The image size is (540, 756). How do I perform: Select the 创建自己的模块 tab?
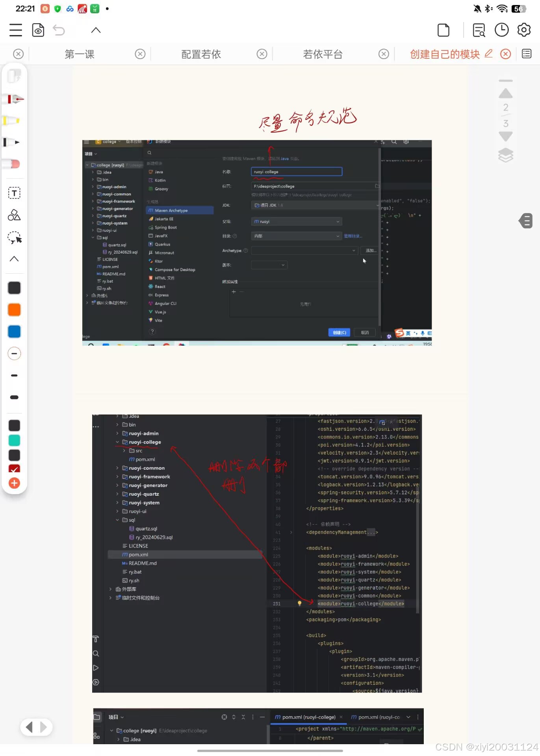445,54
